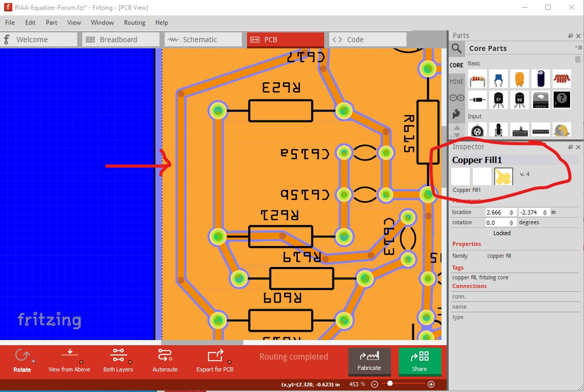Open the Window menu
Viewport: 584px width, 392px height.
click(x=102, y=22)
